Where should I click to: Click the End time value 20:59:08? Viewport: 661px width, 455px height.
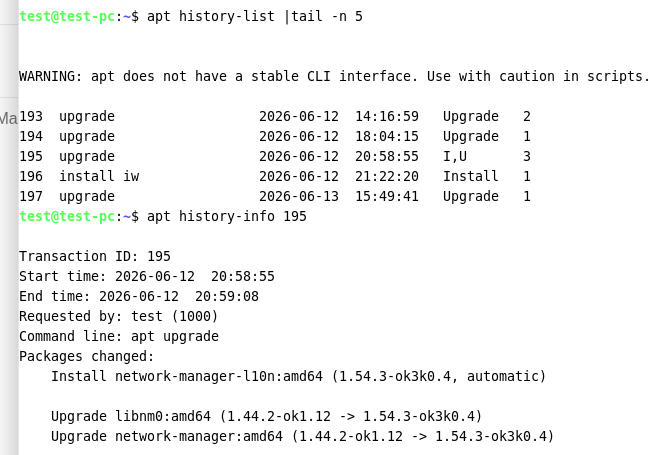227,296
